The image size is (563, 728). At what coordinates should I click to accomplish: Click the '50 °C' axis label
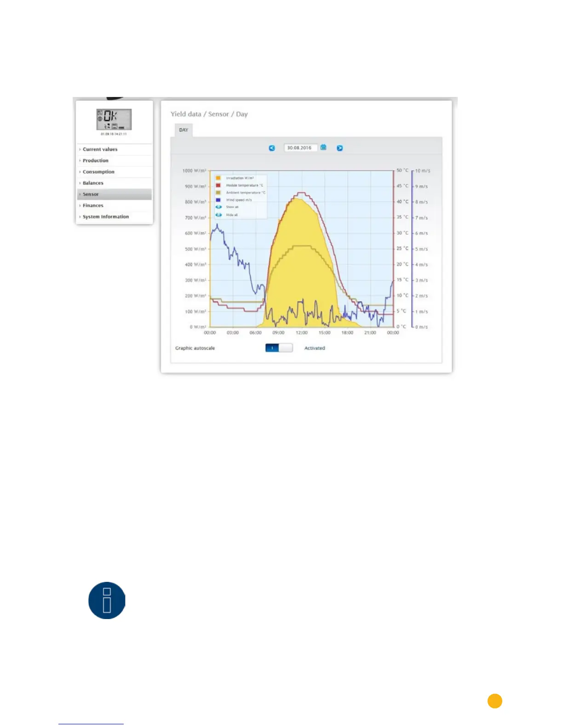402,171
